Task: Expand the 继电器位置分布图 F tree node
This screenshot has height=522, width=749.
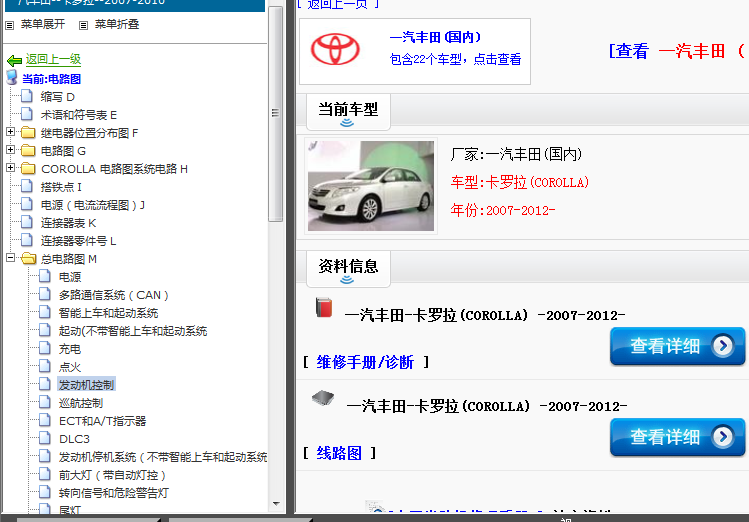Action: 10,131
